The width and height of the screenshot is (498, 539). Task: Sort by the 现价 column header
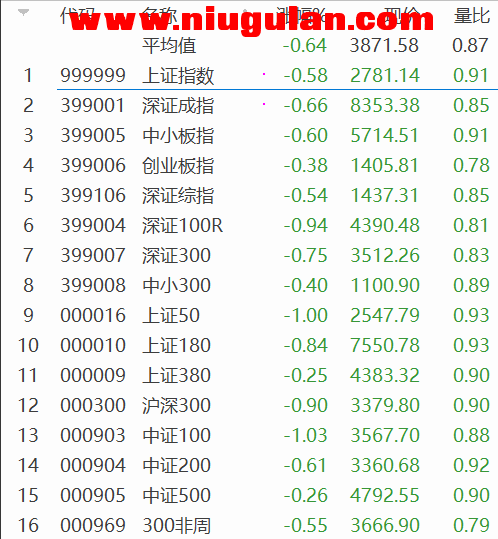coord(402,16)
